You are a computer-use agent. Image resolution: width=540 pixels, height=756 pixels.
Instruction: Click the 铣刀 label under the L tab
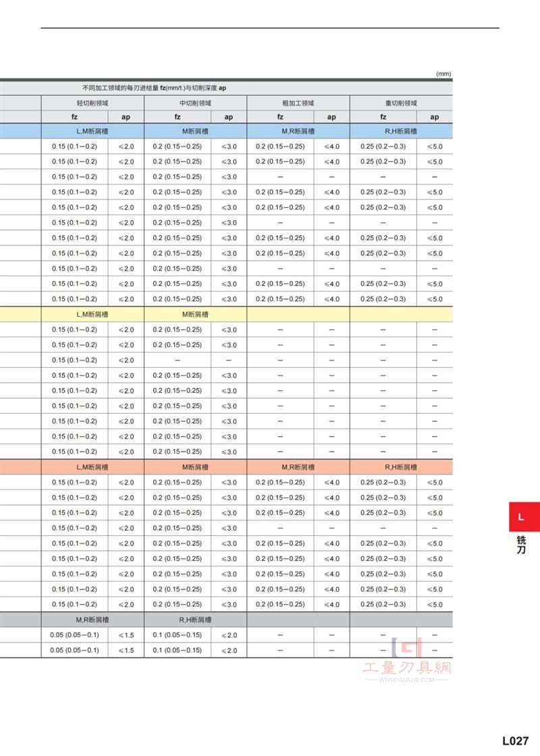coord(521,545)
